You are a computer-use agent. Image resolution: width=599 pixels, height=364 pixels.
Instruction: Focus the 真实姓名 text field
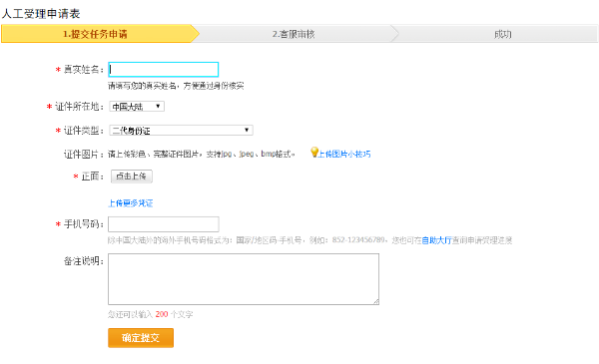(164, 70)
